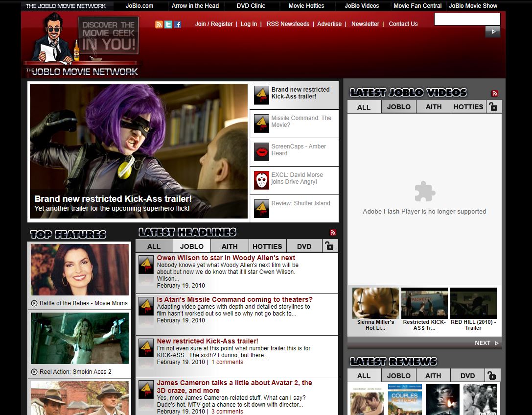Select ALL tab in Latest Reviews
532x415 pixels.
(x=364, y=376)
